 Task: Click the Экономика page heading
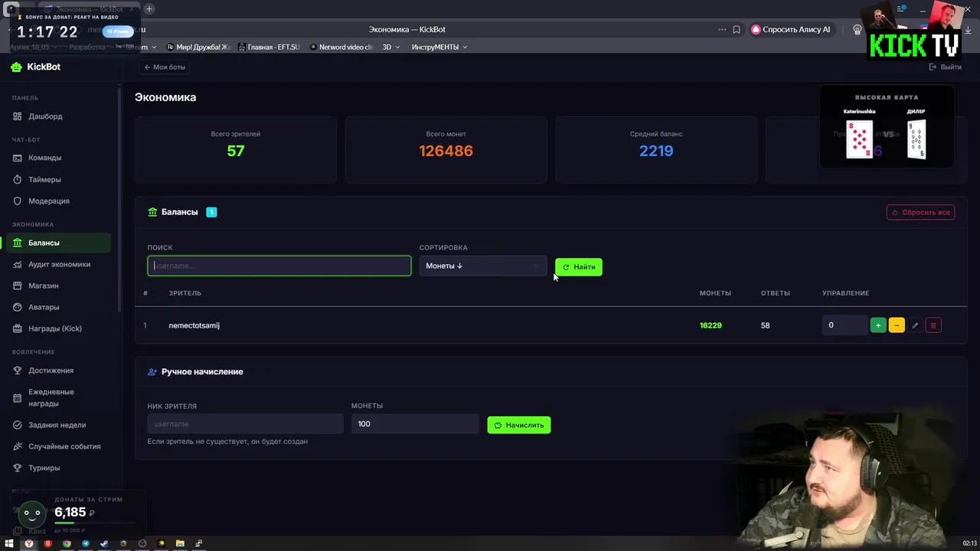click(165, 97)
